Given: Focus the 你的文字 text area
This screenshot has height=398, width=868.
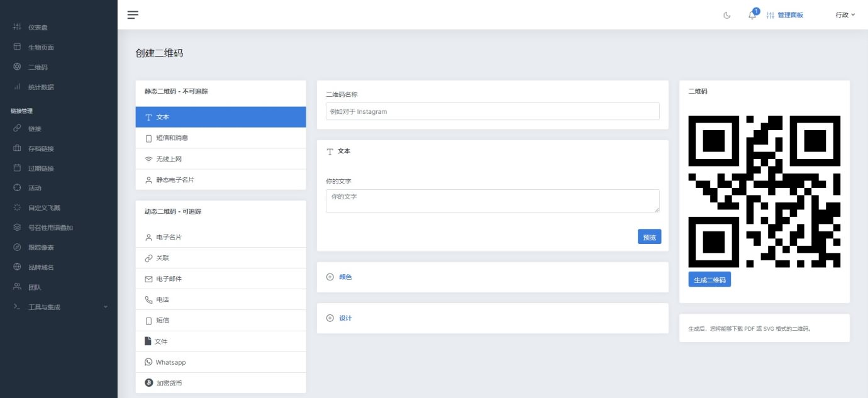Looking at the screenshot, I should tap(492, 201).
